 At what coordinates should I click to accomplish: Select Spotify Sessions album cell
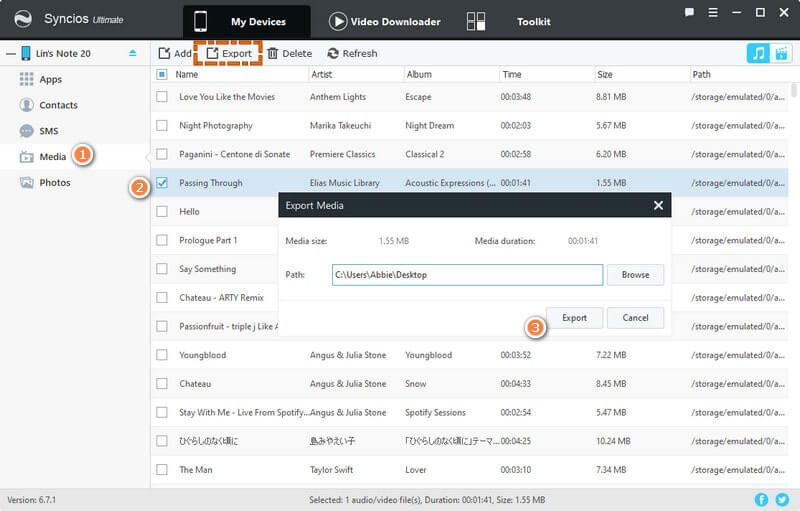point(435,413)
